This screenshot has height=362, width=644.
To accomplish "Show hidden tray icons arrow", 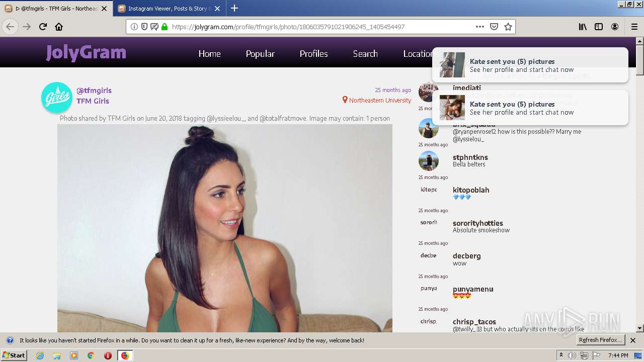I will pos(561,355).
